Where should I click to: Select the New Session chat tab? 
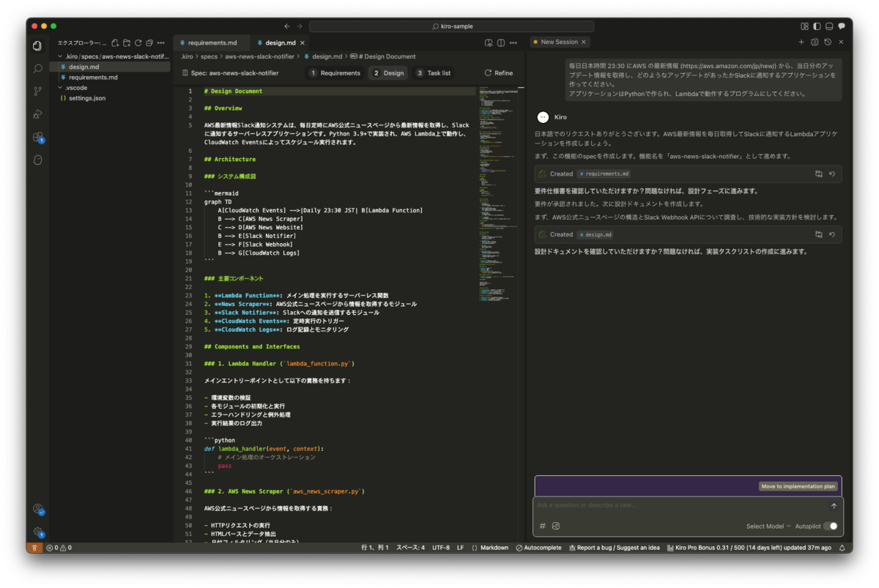tap(559, 42)
